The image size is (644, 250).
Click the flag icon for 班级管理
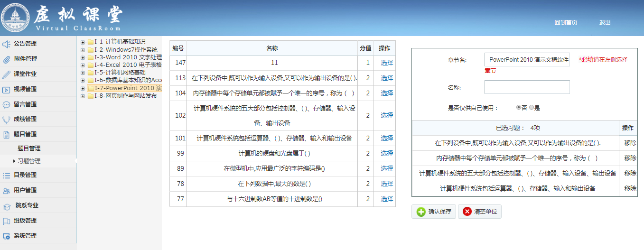(x=6, y=221)
